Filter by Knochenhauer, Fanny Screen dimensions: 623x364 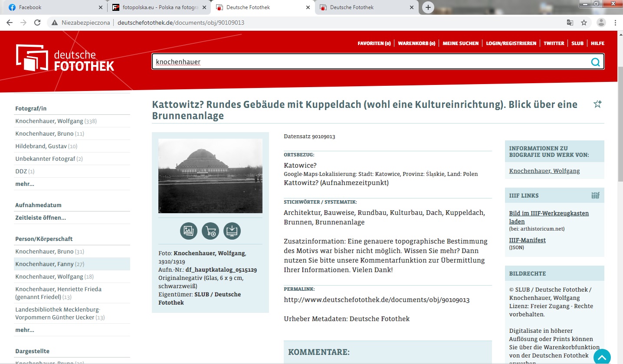(x=44, y=264)
